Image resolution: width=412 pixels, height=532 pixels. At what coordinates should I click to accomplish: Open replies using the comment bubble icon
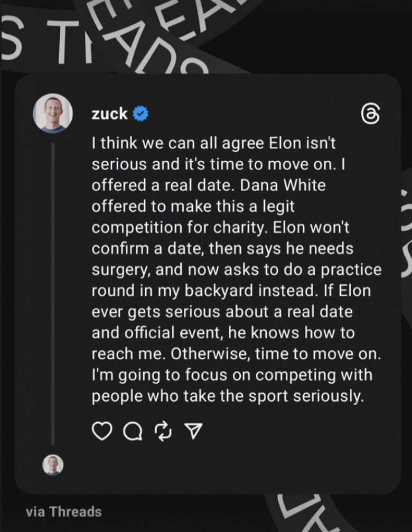tap(133, 432)
